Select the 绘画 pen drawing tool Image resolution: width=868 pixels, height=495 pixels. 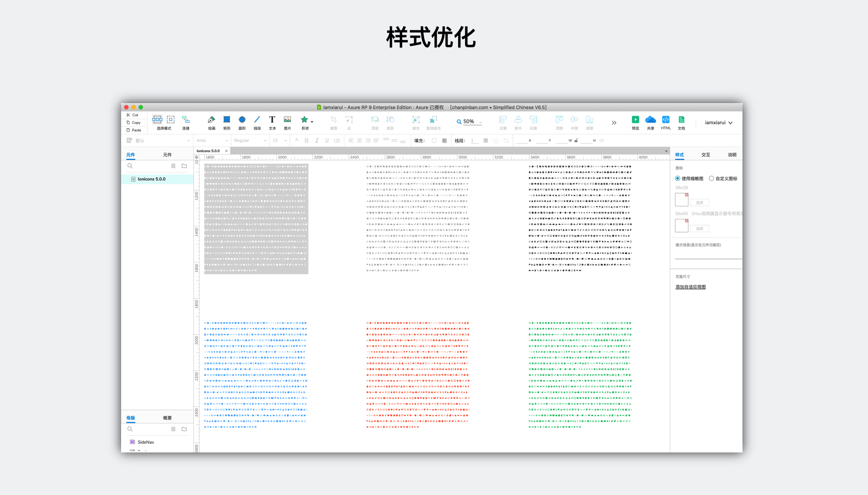pos(212,120)
